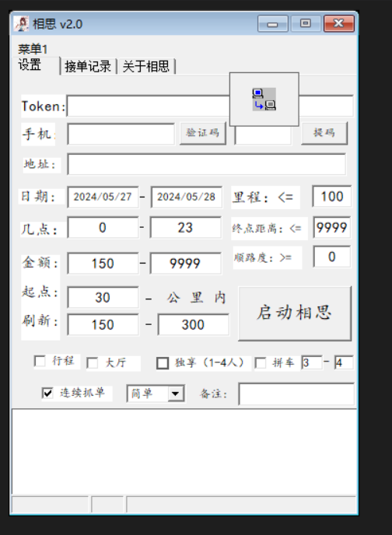Click the 地址 address field
The image size is (392, 535).
point(206,164)
